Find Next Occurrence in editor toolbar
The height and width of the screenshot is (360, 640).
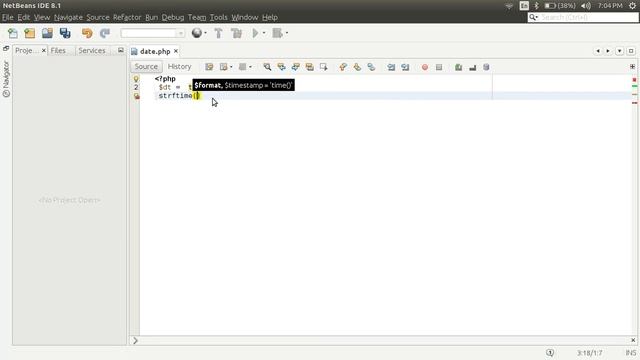click(296, 67)
